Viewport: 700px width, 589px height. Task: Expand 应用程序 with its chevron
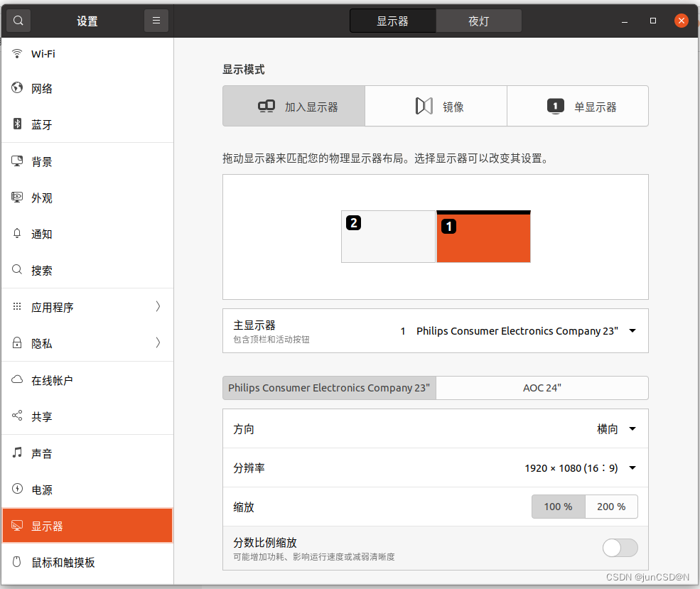click(158, 306)
